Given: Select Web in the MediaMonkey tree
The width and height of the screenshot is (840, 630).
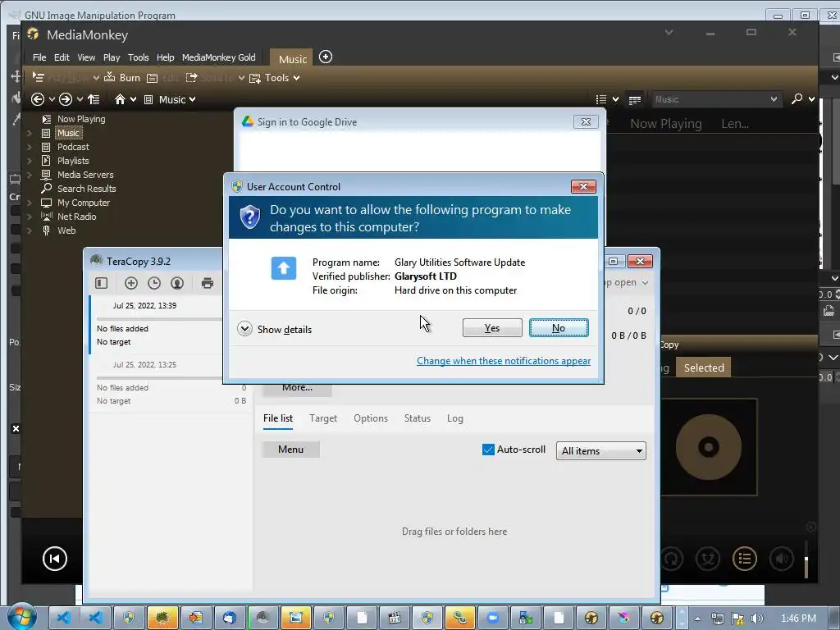Looking at the screenshot, I should click(66, 231).
